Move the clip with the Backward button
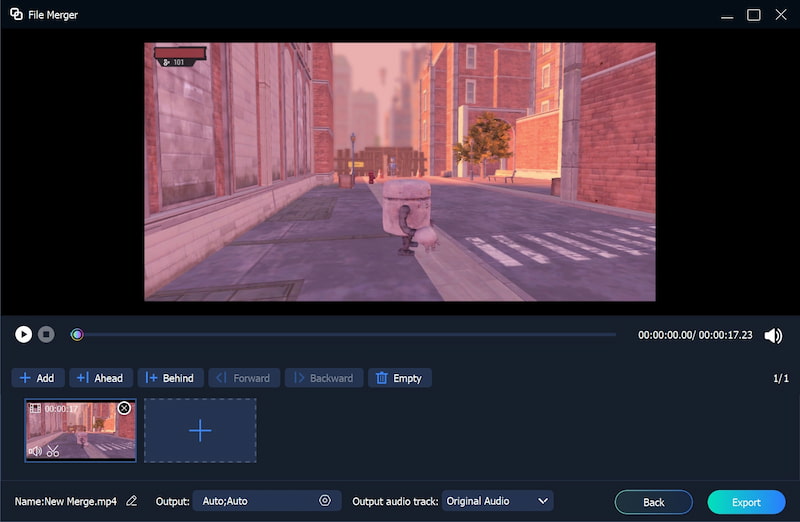The height and width of the screenshot is (522, 800). [323, 378]
